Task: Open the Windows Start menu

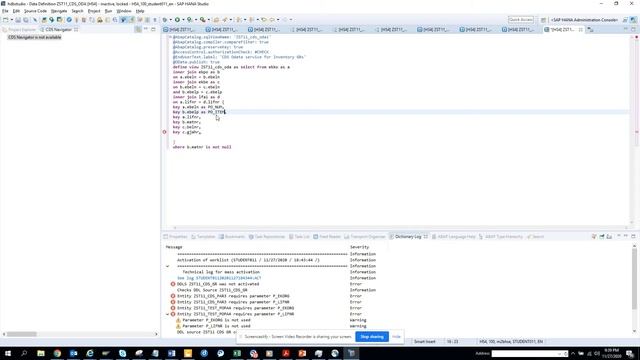Action: (x=8, y=353)
